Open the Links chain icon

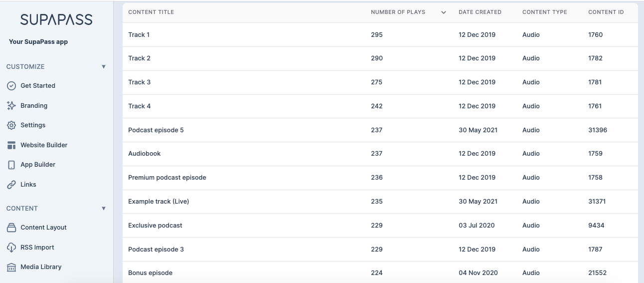pyautogui.click(x=11, y=185)
